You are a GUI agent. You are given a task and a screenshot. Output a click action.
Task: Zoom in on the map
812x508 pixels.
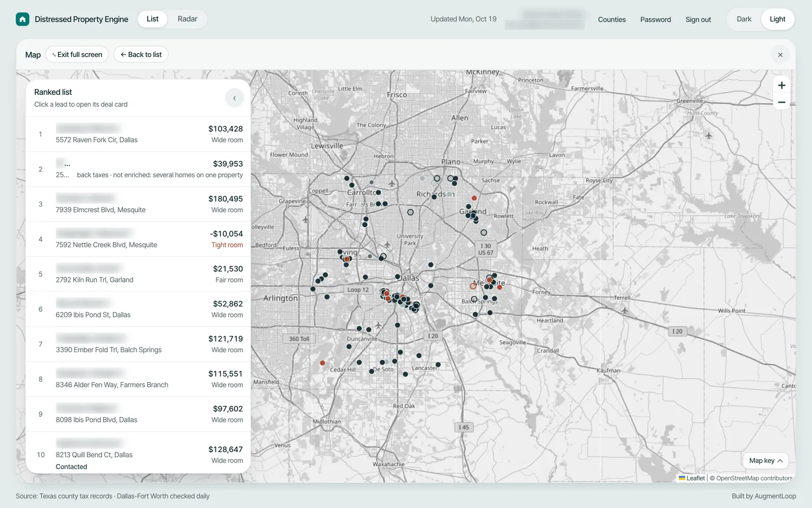pos(782,85)
